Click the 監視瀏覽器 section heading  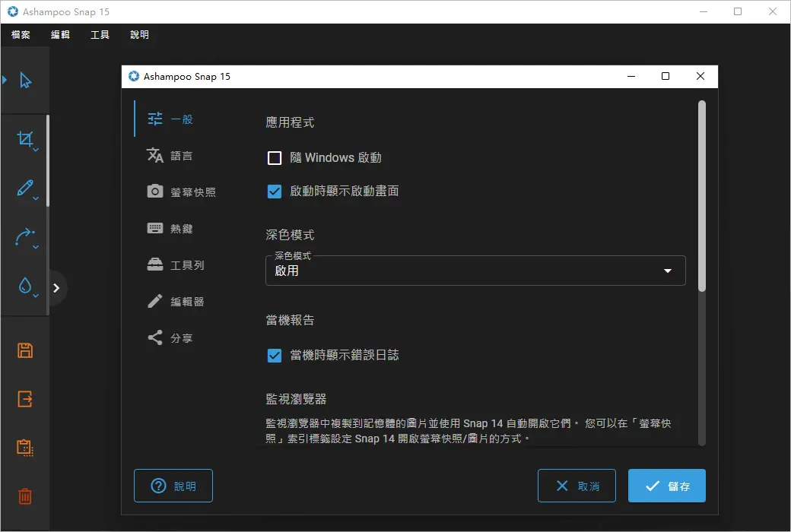click(x=296, y=399)
